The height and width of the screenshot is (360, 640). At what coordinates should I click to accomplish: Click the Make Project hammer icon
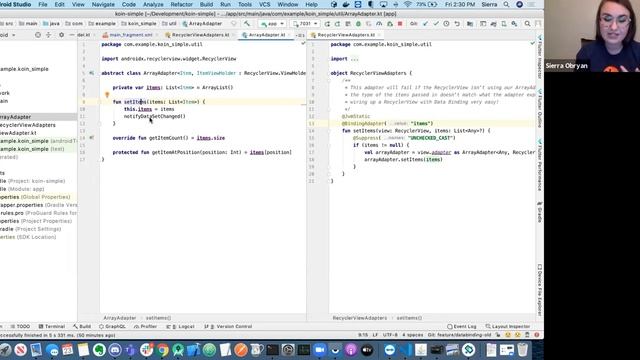[247, 24]
